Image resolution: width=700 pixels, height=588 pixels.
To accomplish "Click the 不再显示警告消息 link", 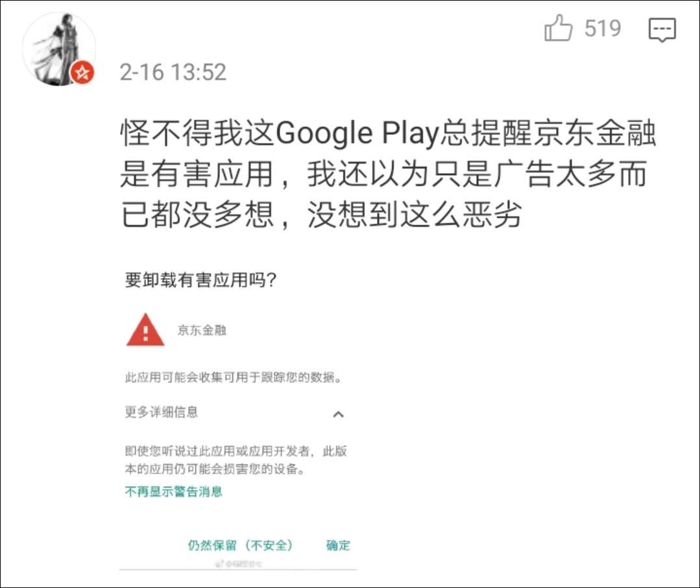I will pos(174,491).
